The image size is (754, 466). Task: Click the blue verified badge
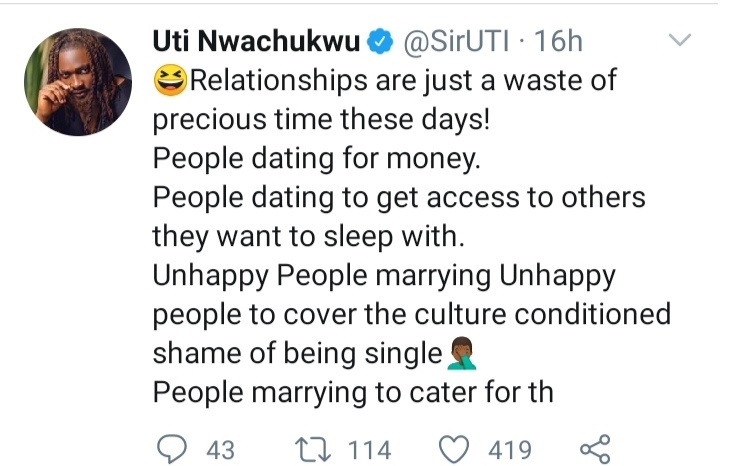[x=380, y=41]
